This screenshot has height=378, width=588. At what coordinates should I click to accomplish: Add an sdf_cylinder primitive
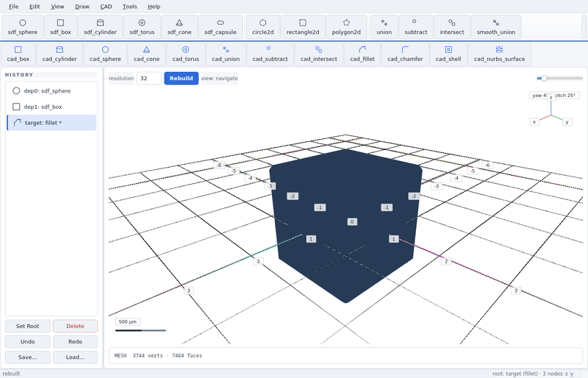[x=100, y=27]
